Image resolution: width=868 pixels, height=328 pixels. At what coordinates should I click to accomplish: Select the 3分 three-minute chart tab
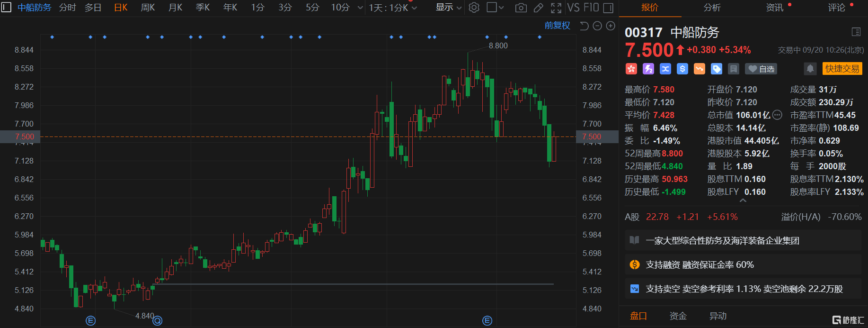click(x=285, y=8)
